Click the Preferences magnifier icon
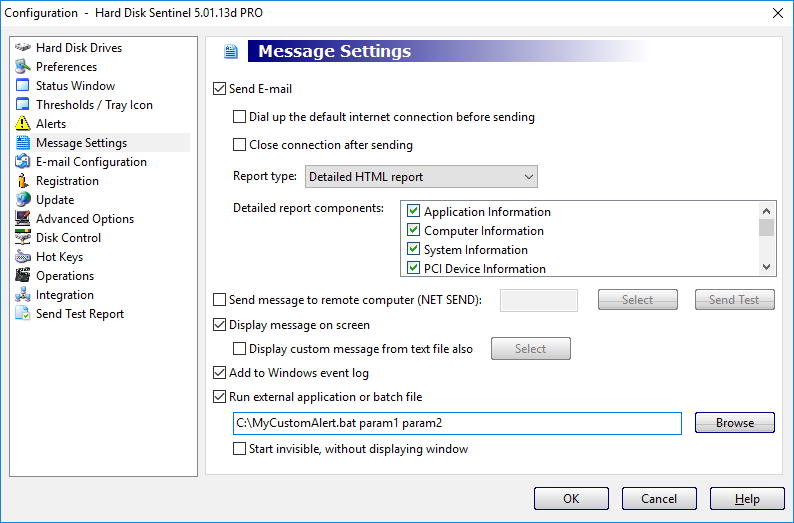Screen dimensions: 794x523 (x=23, y=66)
